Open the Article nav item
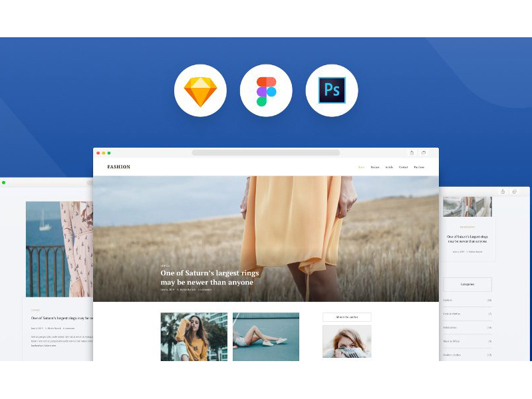The width and height of the screenshot is (532, 399). click(x=389, y=168)
